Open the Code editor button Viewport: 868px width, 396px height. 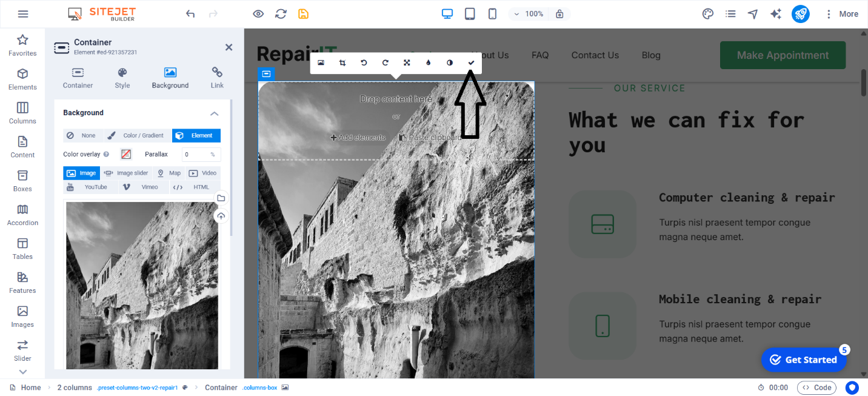click(816, 388)
